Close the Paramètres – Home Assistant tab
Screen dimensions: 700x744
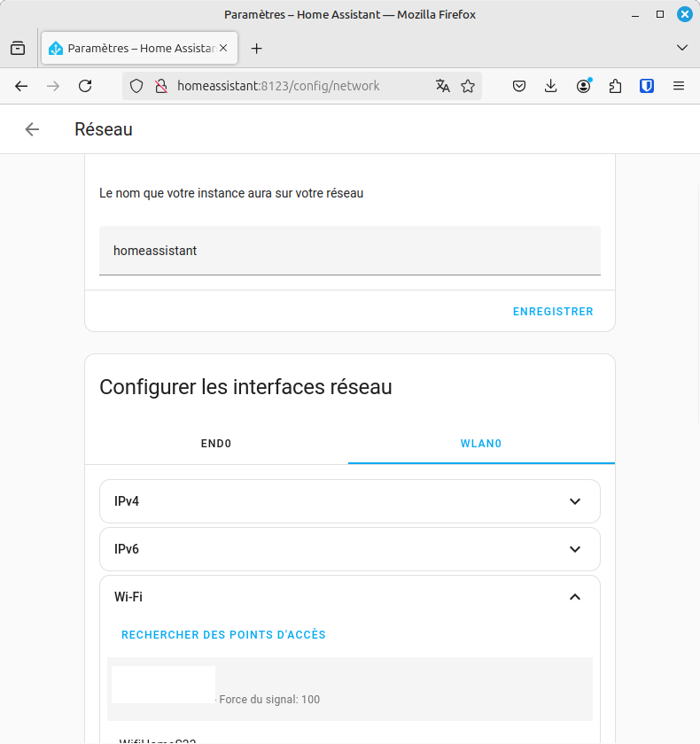pos(223,48)
